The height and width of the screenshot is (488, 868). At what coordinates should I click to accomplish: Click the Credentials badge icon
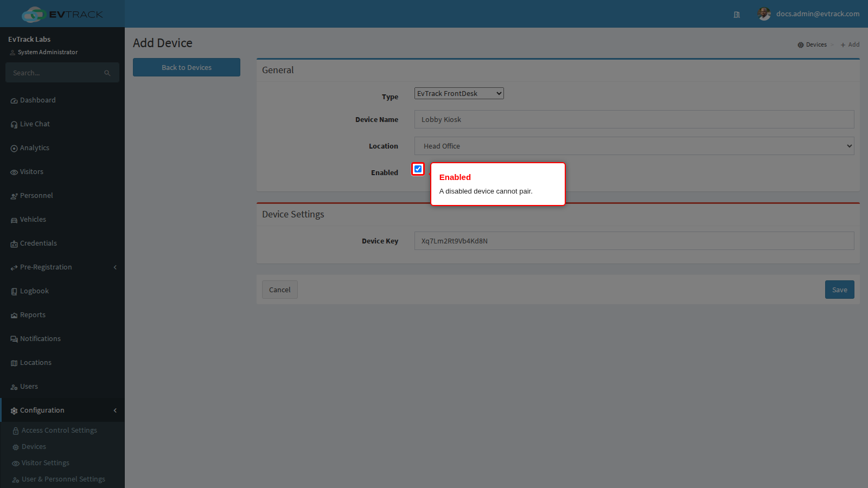click(x=14, y=244)
